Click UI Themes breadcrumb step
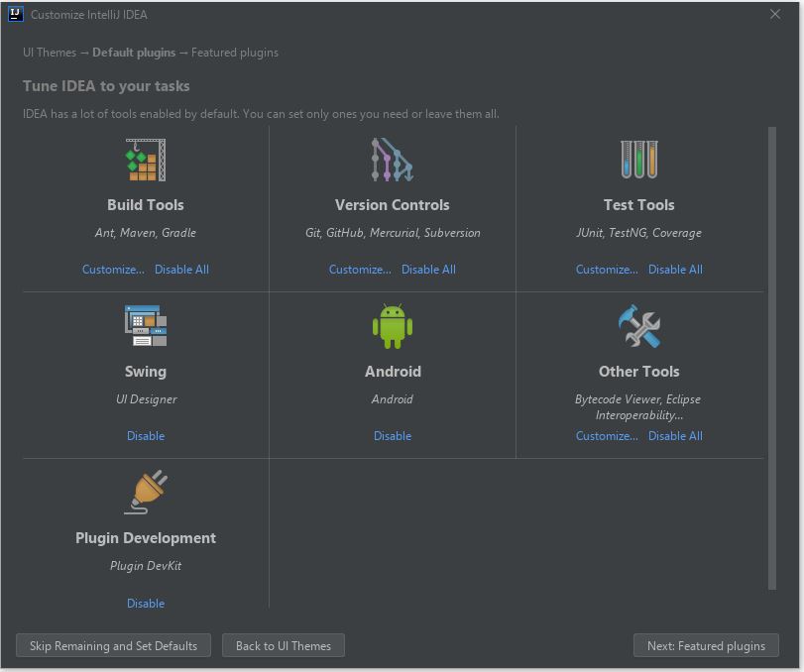This screenshot has width=804, height=672. pyautogui.click(x=50, y=53)
